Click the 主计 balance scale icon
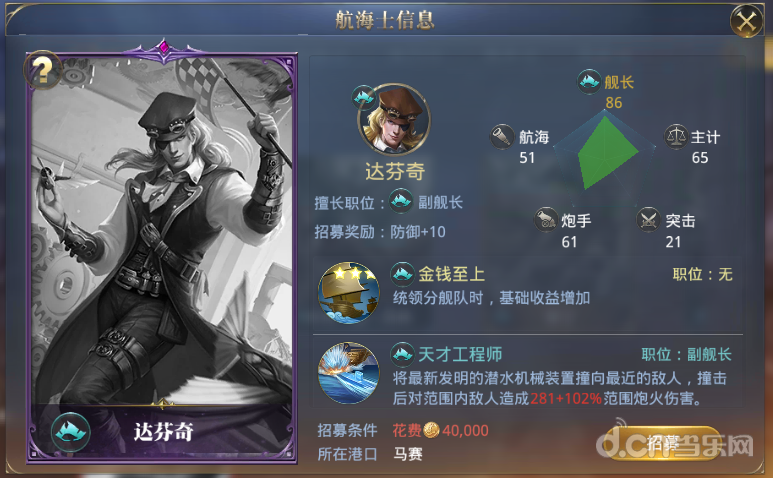 [676, 137]
